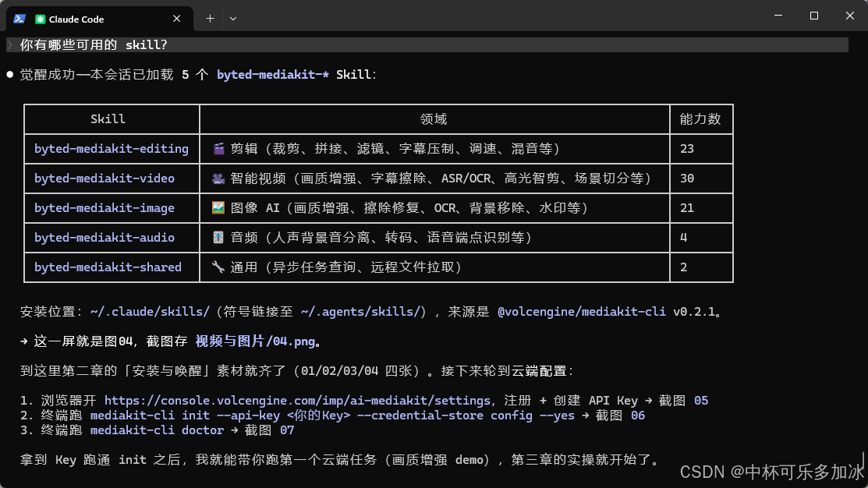
Task: Click screenshot number '05'
Action: pyautogui.click(x=701, y=401)
